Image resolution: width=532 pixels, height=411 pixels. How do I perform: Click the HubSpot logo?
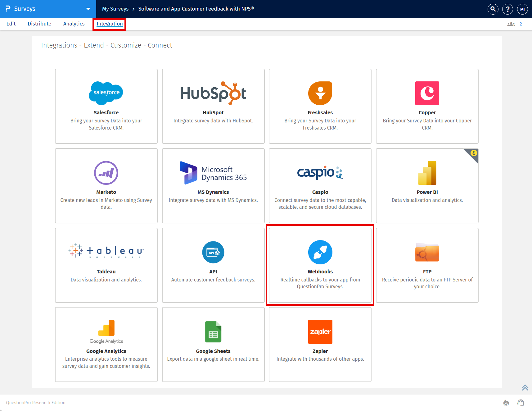point(213,93)
